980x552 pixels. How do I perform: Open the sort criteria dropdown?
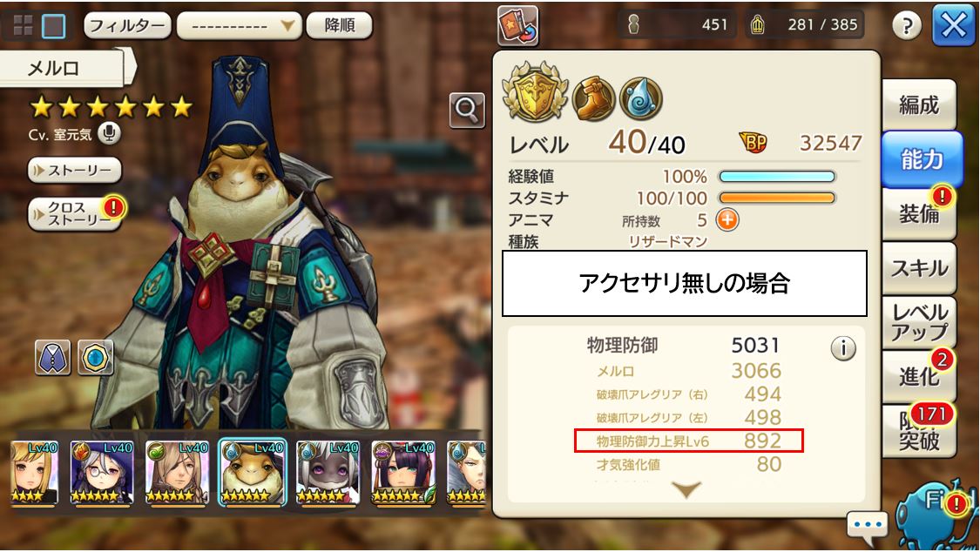click(x=240, y=25)
